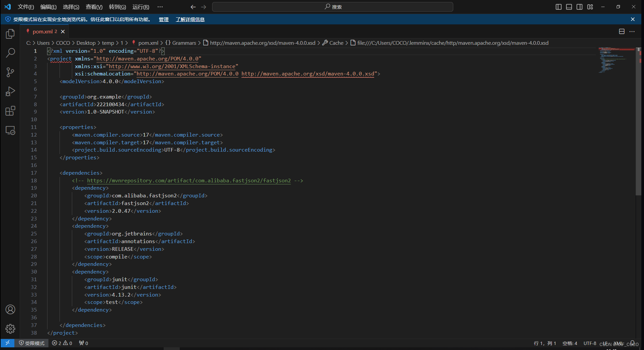This screenshot has width=644, height=350.
Task: Toggle bottom panel layout icon
Action: (569, 7)
